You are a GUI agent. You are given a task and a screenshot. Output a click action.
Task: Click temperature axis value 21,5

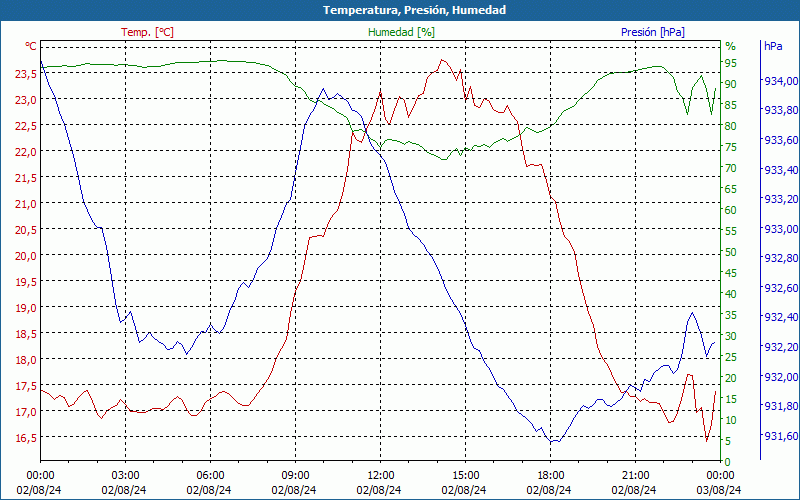click(x=26, y=178)
